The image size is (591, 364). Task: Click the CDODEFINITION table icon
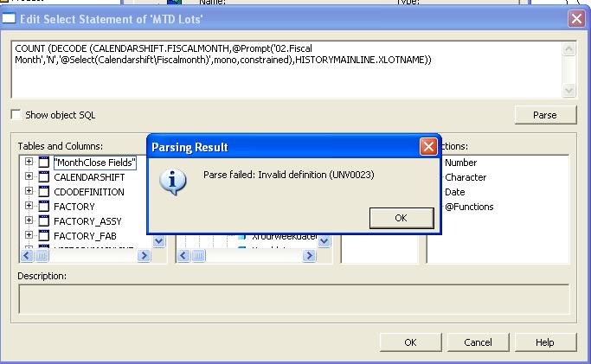[x=43, y=192]
